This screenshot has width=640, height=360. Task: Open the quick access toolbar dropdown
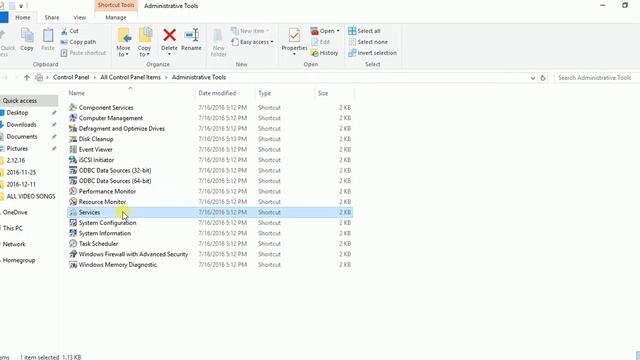21,6
